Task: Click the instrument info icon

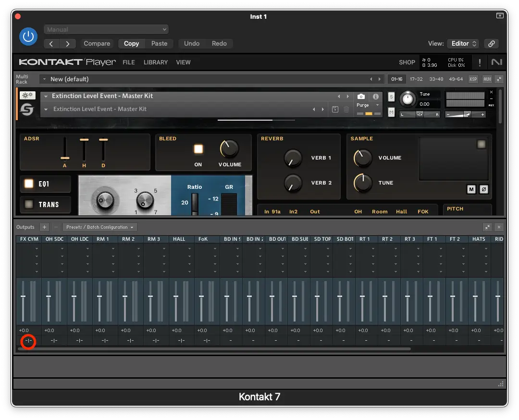Action: (376, 96)
